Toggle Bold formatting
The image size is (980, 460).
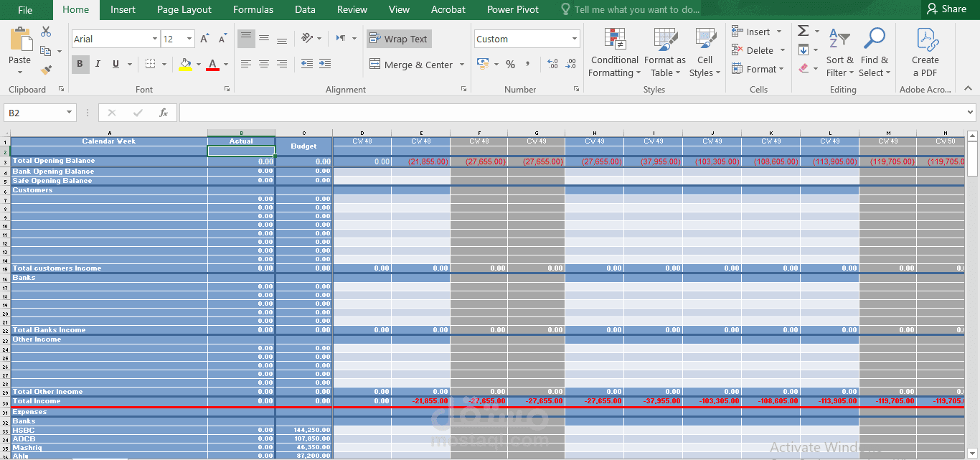80,65
